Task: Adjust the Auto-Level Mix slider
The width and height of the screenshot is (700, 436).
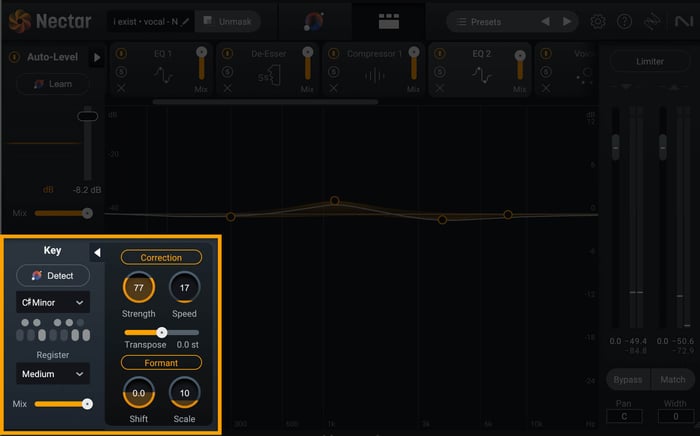Action: click(x=63, y=213)
